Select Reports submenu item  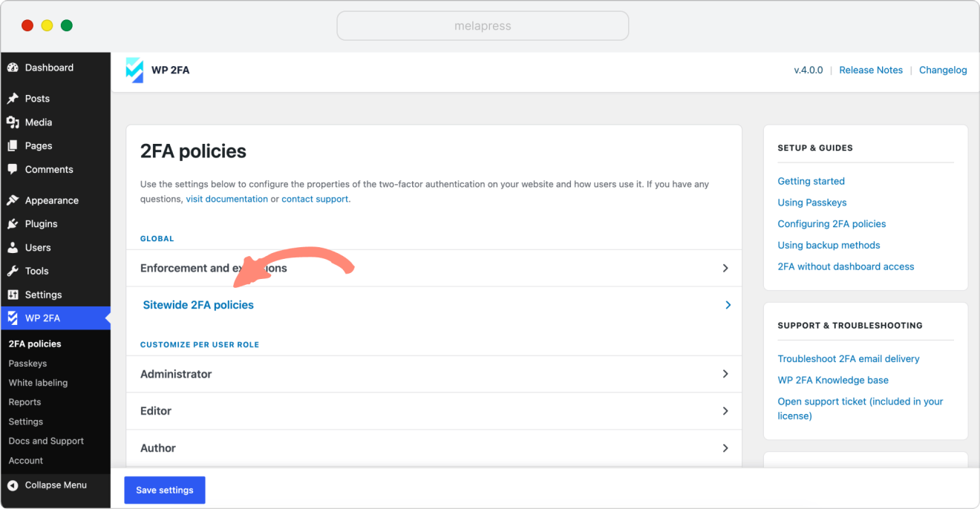[x=24, y=402]
